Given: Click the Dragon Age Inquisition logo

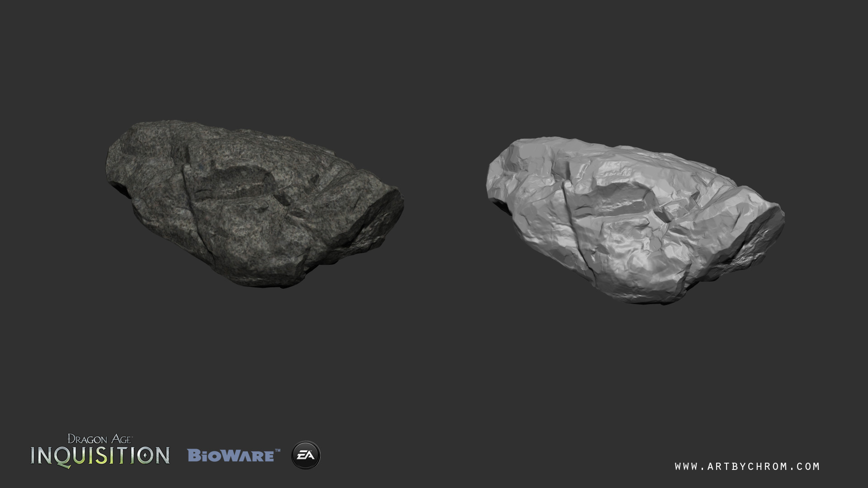Looking at the screenshot, I should coord(100,451).
